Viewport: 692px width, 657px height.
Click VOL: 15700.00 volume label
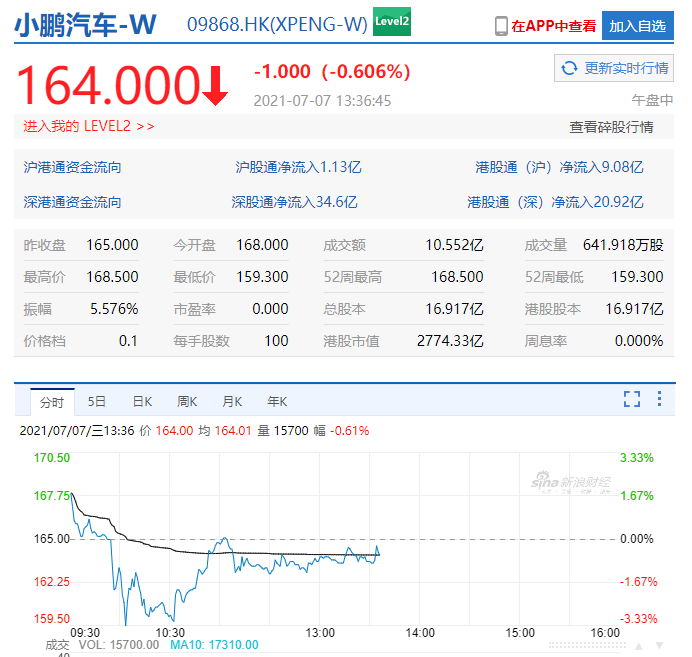[x=119, y=645]
